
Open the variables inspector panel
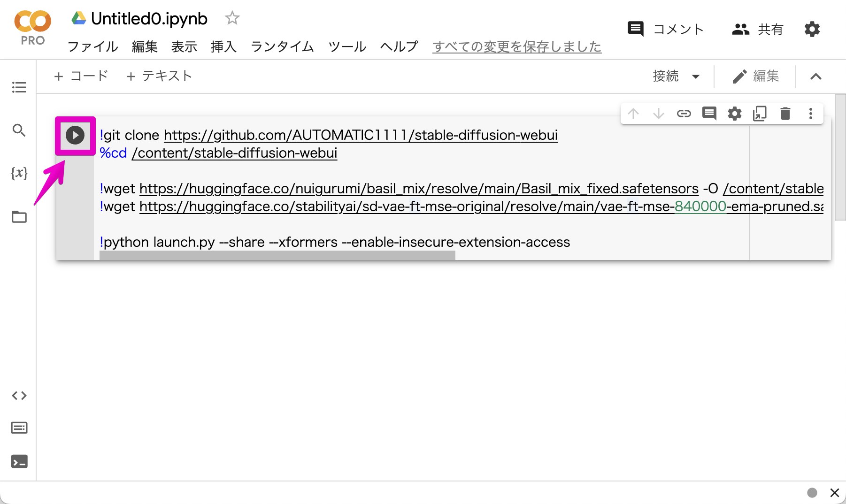(19, 173)
